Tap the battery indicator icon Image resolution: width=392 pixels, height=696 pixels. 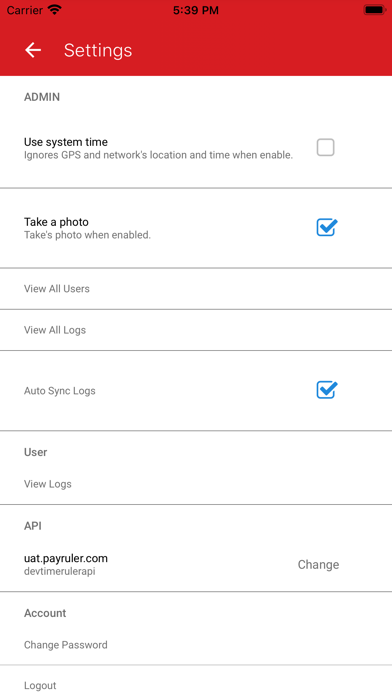[x=375, y=10]
